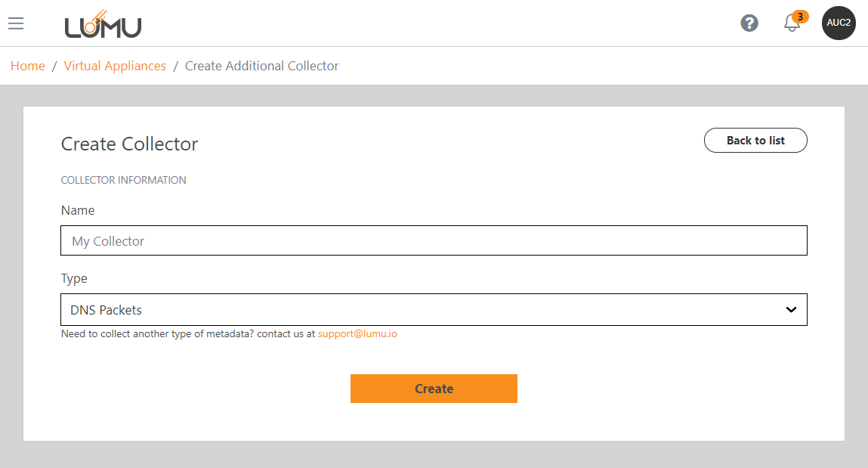Click the COLLECTOR INFORMATION section label

pyautogui.click(x=123, y=180)
